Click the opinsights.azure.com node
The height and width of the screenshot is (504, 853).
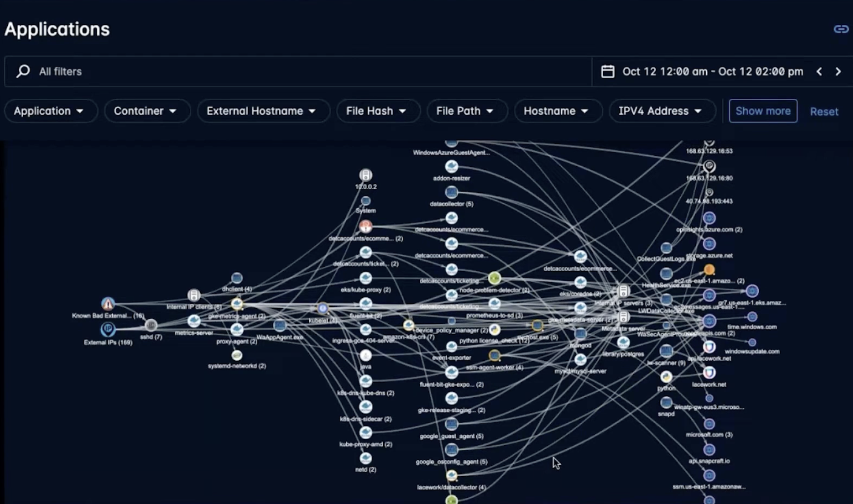(x=709, y=218)
